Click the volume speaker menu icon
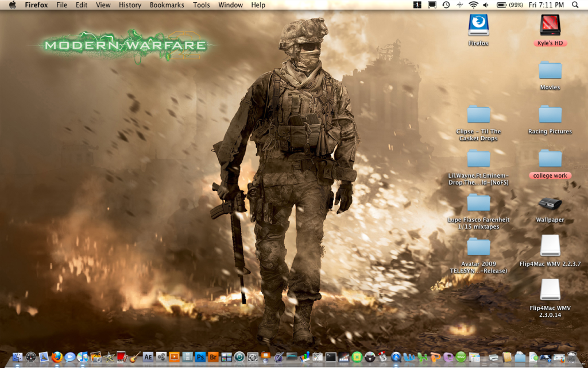Image resolution: width=588 pixels, height=368 pixels. click(x=486, y=5)
